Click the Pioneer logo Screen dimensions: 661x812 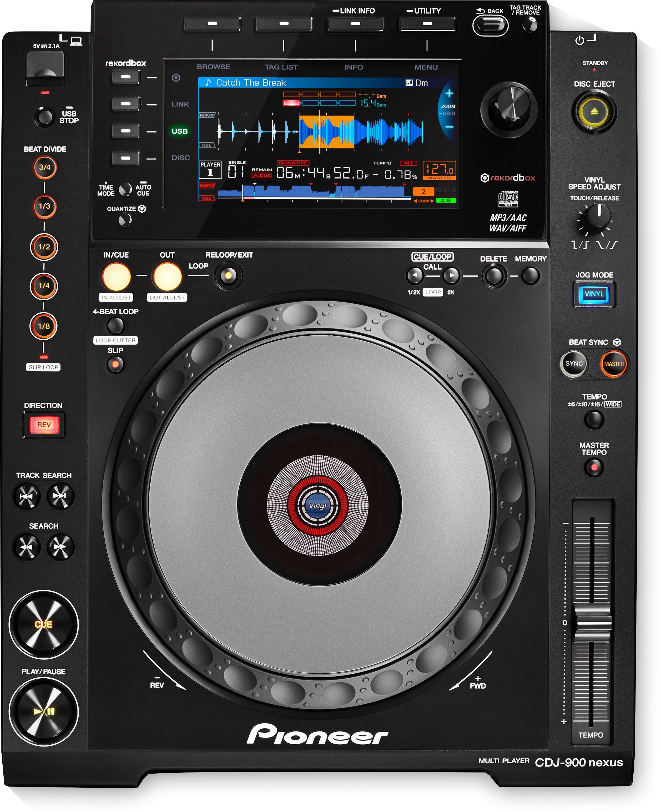pyautogui.click(x=317, y=734)
